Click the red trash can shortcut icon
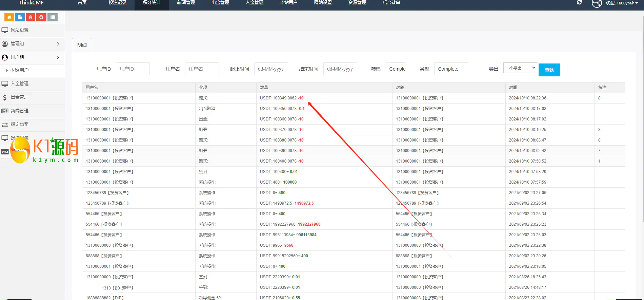The width and height of the screenshot is (644, 300). (x=31, y=17)
